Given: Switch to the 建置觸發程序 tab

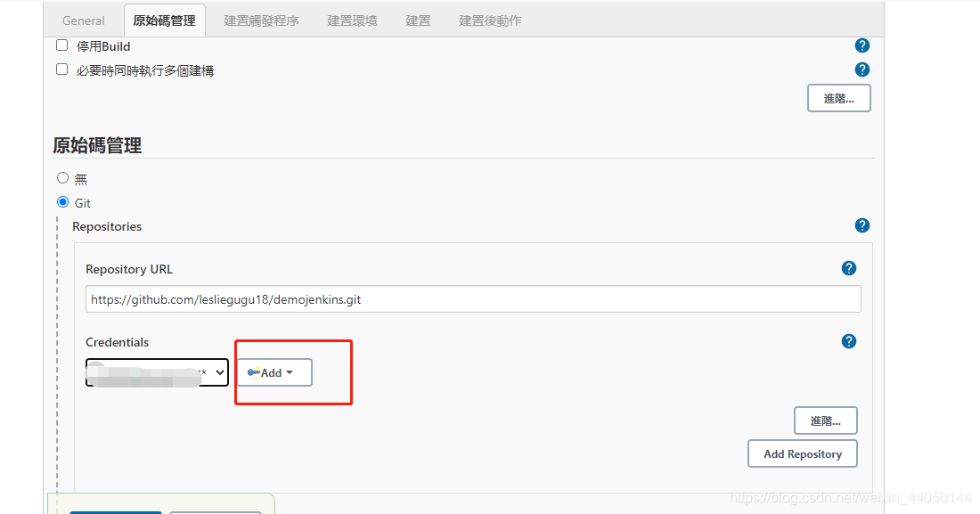Looking at the screenshot, I should pos(261,20).
